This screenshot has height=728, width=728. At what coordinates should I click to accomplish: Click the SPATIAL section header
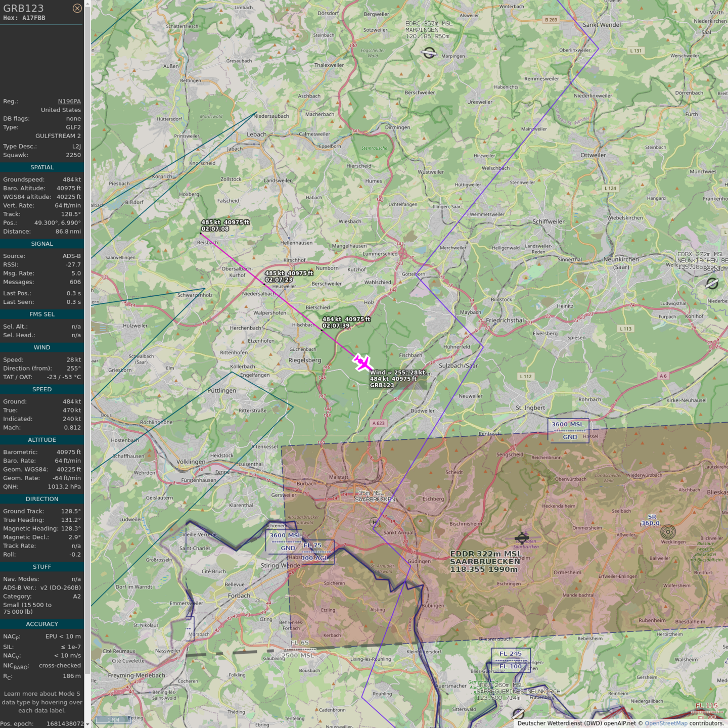coord(42,167)
